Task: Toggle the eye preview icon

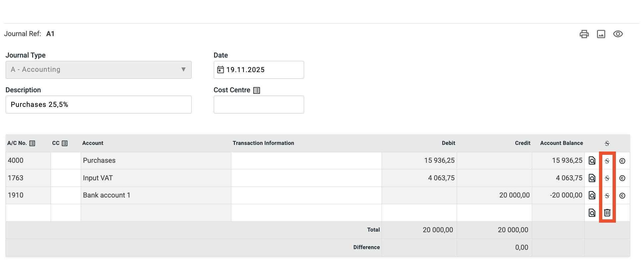Action: click(618, 34)
